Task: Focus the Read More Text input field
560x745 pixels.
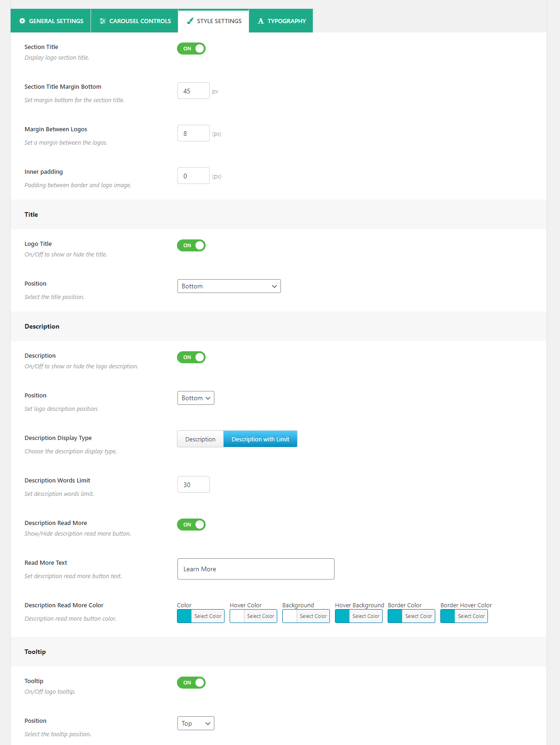Action: pyautogui.click(x=256, y=569)
